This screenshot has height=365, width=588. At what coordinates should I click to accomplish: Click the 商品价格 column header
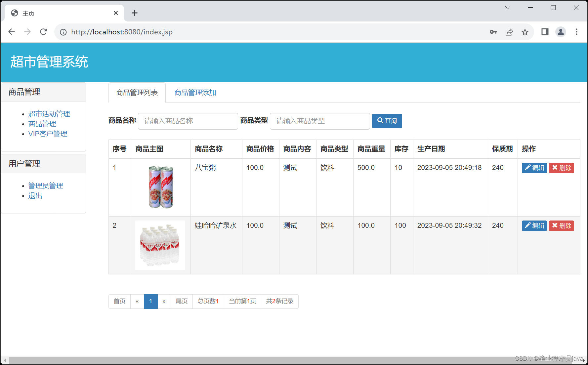[260, 149]
